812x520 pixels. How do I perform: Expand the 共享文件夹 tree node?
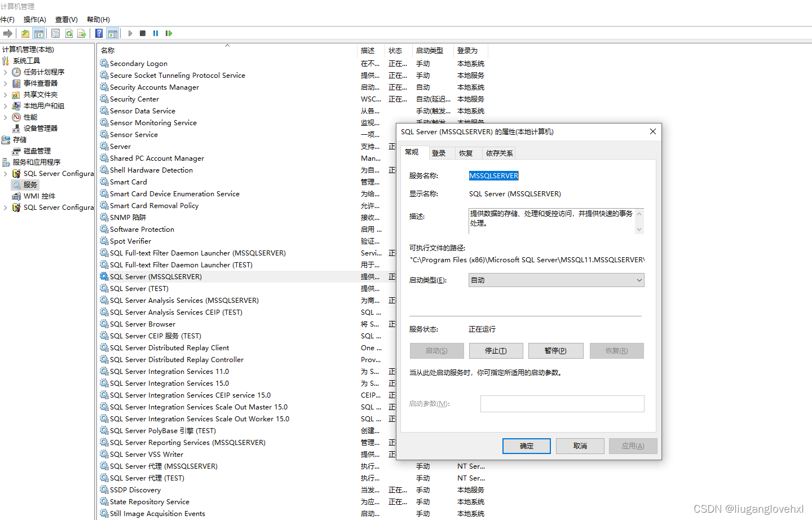[x=6, y=95]
